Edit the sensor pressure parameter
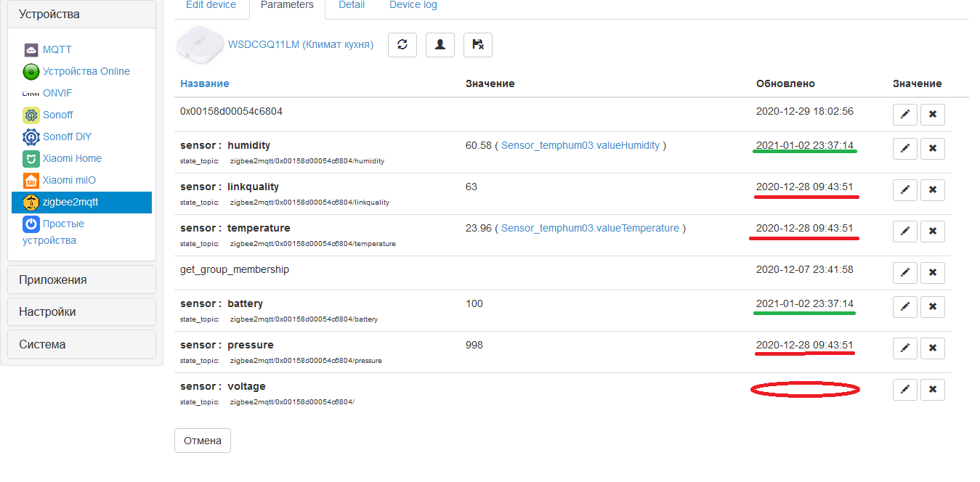This screenshot has width=980, height=482. (904, 348)
